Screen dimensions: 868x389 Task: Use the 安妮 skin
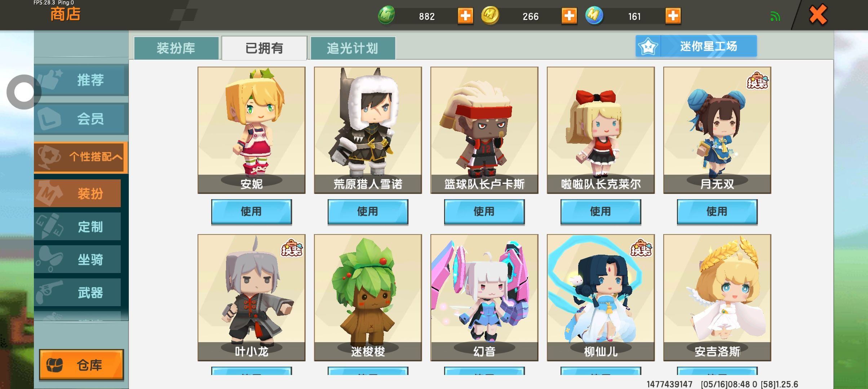(251, 212)
